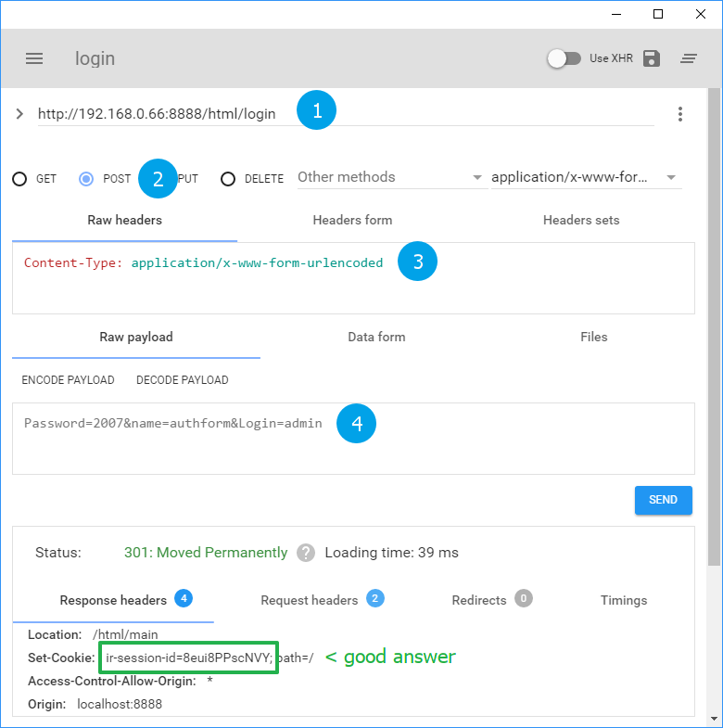Click the save request floppy icon
This screenshot has height=728, width=723.
(651, 58)
